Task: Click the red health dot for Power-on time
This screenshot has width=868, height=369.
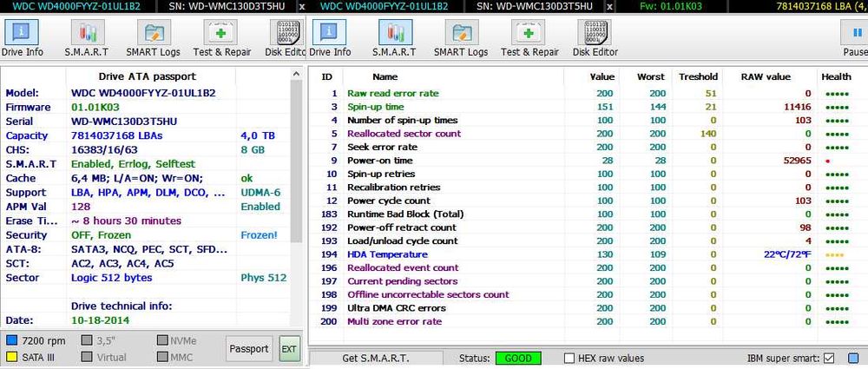Action: pos(827,161)
